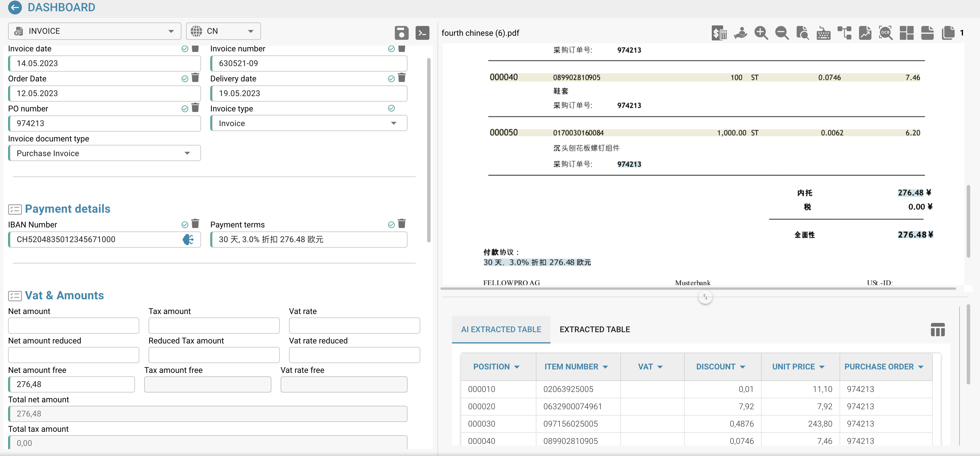Click the zoom in magnifier icon
The height and width of the screenshot is (456, 980).
point(761,33)
